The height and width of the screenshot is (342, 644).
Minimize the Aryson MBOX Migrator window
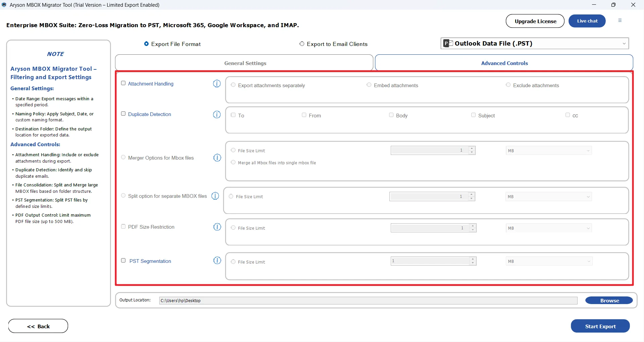(594, 5)
